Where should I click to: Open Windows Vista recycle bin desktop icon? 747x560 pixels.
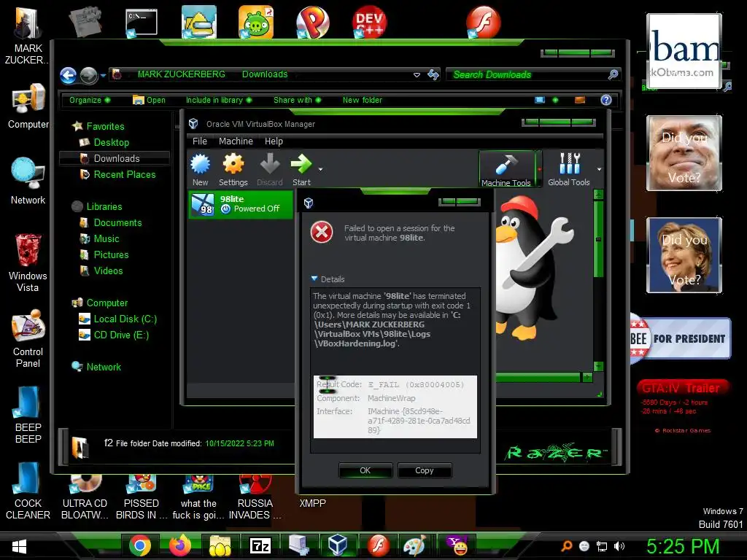pos(28,262)
